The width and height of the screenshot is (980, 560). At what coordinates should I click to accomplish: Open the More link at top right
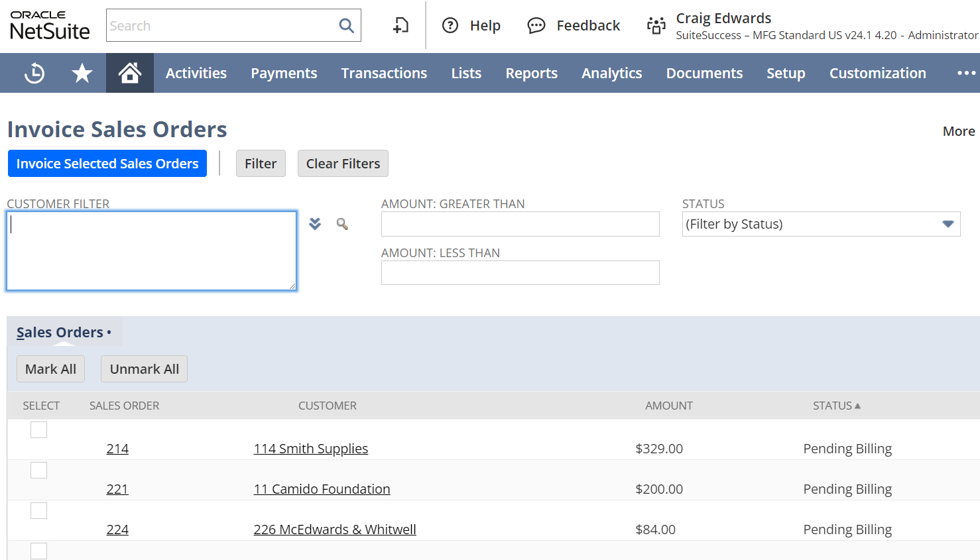pos(959,131)
